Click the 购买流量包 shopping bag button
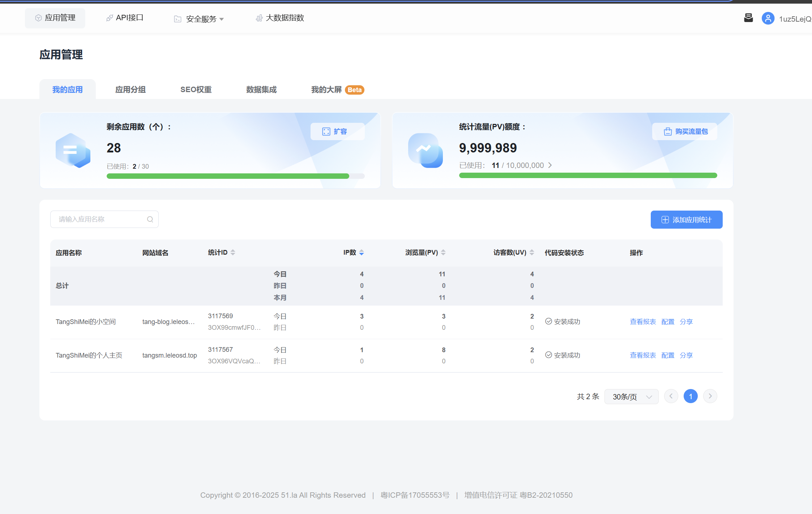Viewport: 812px width, 514px height. click(x=685, y=131)
